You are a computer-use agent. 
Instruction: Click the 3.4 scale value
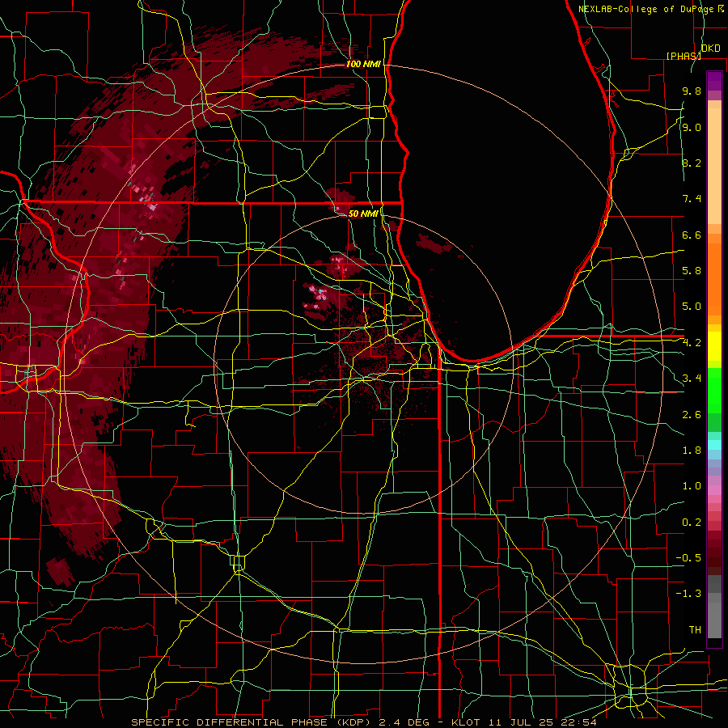tap(692, 379)
